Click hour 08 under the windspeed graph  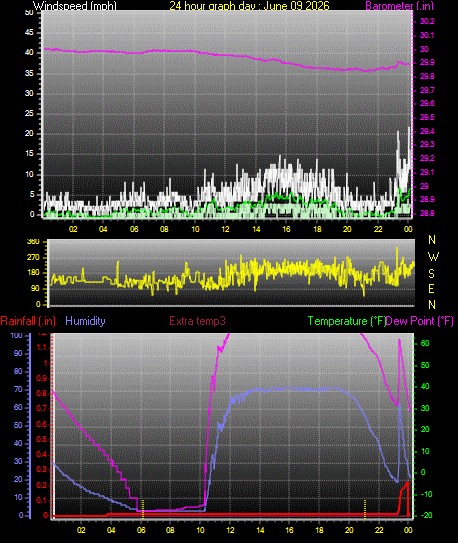point(164,229)
